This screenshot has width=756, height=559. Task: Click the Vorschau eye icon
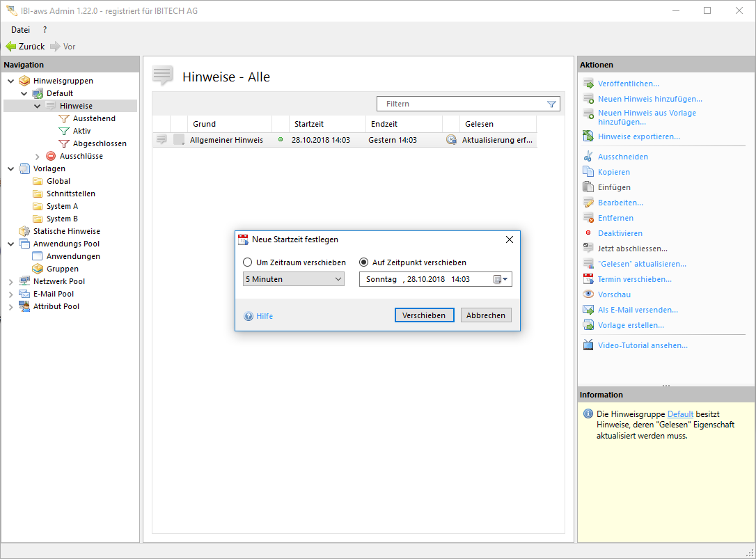pyautogui.click(x=588, y=294)
